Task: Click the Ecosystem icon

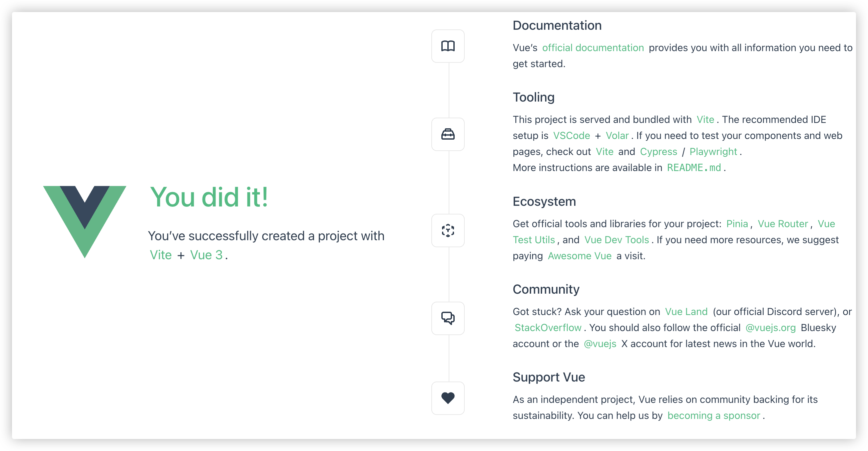Action: (448, 231)
